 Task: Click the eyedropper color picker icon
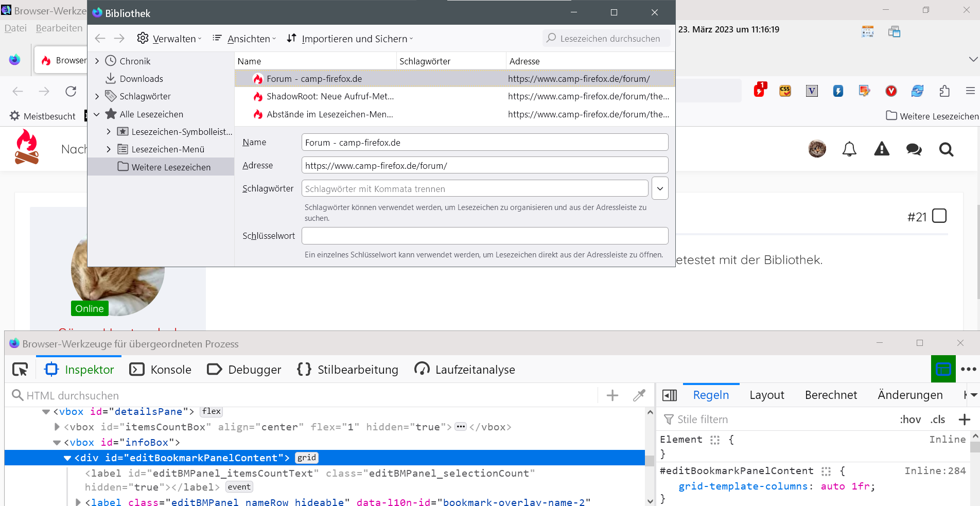(x=639, y=395)
